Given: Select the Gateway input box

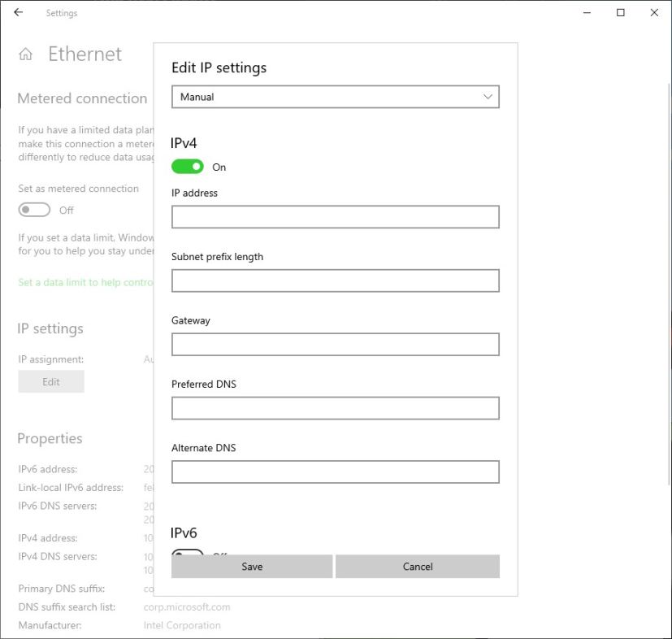Looking at the screenshot, I should tap(335, 344).
